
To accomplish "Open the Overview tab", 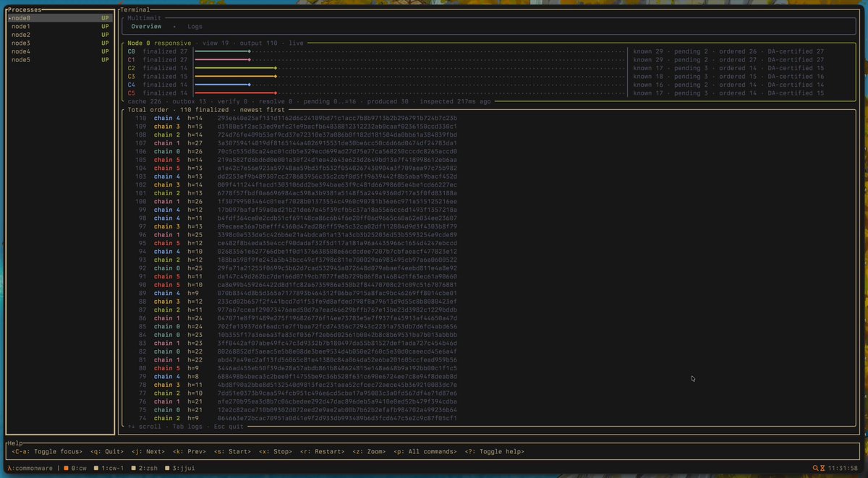I will pyautogui.click(x=146, y=27).
